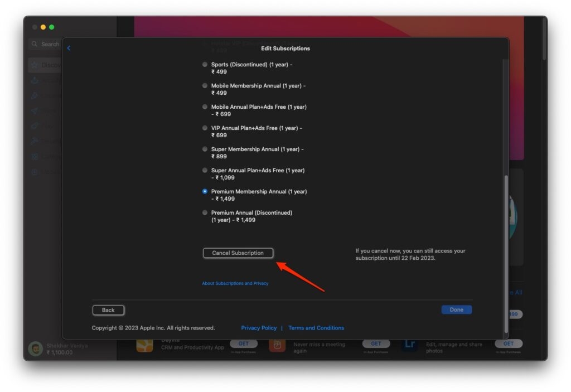Screen dimensions: 571x392
Task: Select Premium Membership Annual radio button
Action: click(205, 191)
